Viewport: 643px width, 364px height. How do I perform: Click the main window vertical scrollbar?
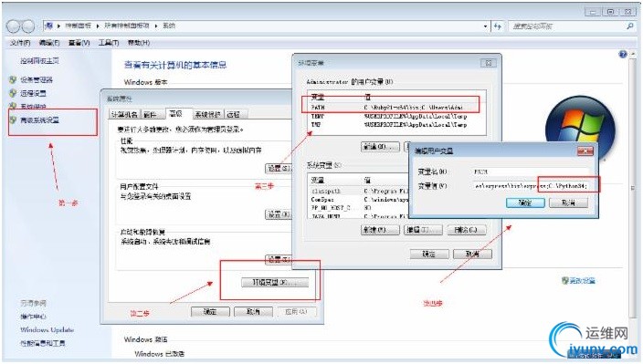(632, 187)
